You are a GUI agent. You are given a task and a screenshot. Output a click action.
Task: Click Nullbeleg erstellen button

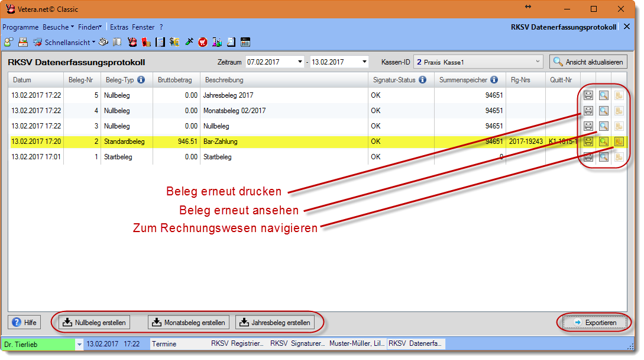[95, 323]
